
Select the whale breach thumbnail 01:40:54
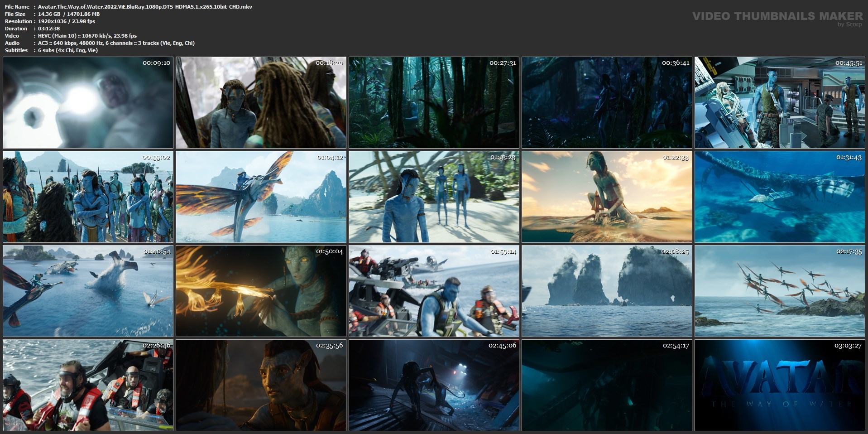pos(88,291)
